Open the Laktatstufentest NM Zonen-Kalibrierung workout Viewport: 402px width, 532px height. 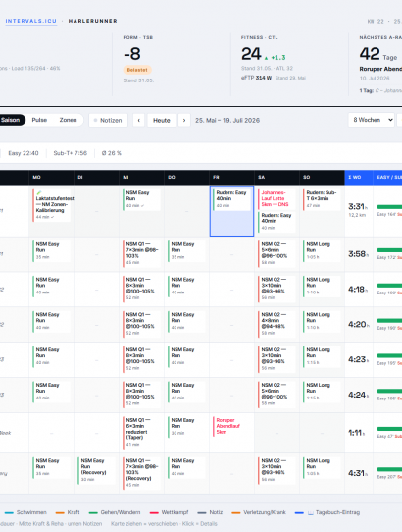click(x=52, y=205)
